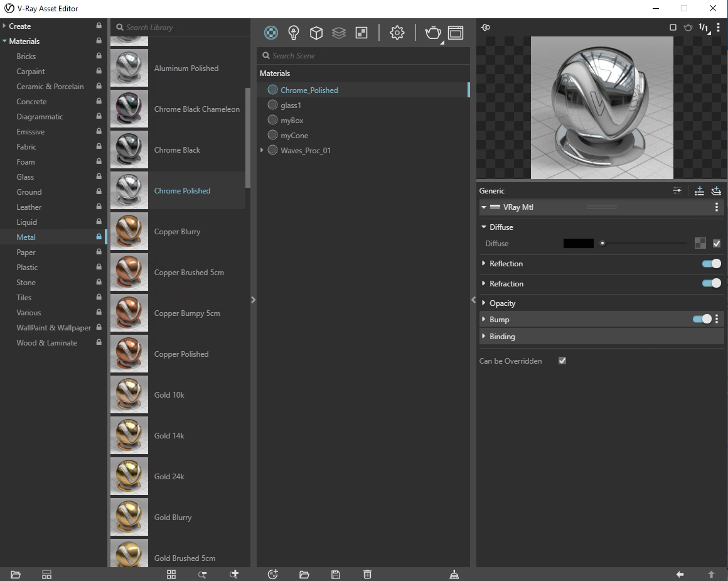Collapse the Materials library tree arrow
728x581 pixels.
4,41
